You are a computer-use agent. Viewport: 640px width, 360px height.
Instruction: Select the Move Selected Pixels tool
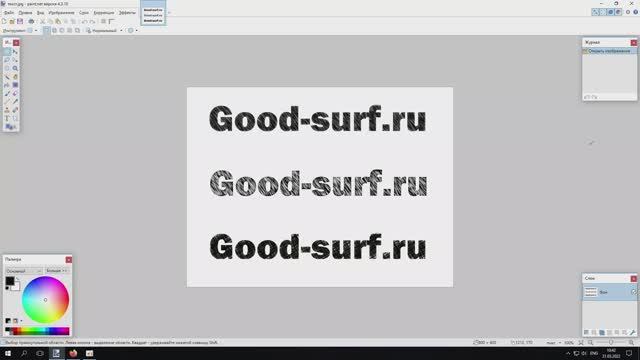click(15, 52)
